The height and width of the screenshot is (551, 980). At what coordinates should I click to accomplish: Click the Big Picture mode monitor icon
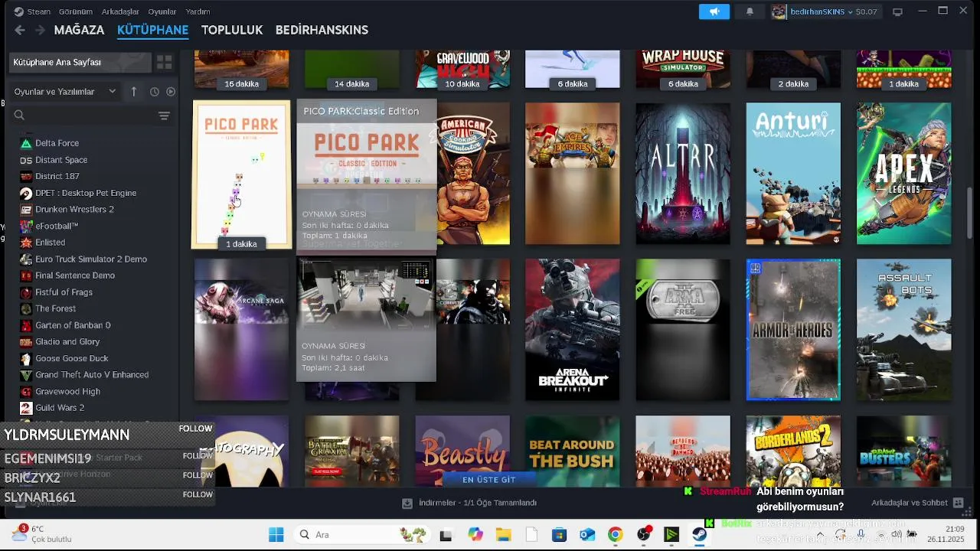[x=898, y=11]
